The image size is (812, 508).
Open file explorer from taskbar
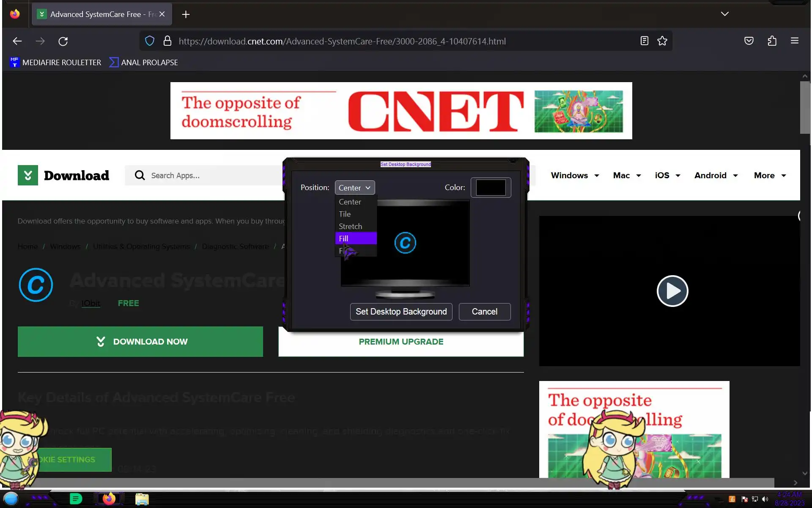[x=142, y=499]
